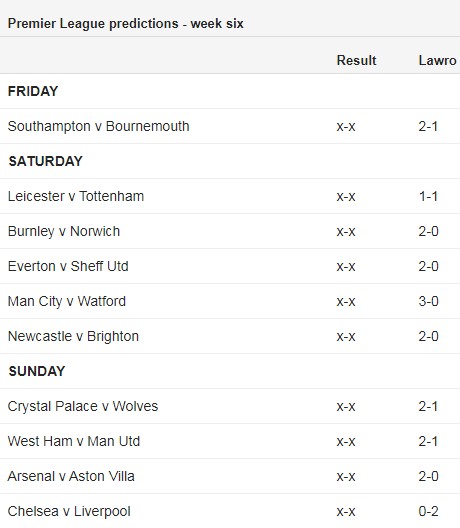Image resolution: width=460 pixels, height=528 pixels.
Task: Select the Result column header
Action: pos(356,61)
